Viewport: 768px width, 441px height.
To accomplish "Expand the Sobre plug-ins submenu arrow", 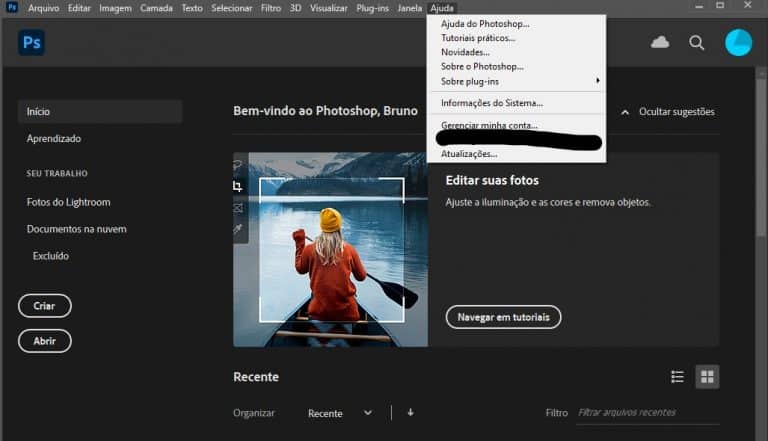I will pos(598,80).
